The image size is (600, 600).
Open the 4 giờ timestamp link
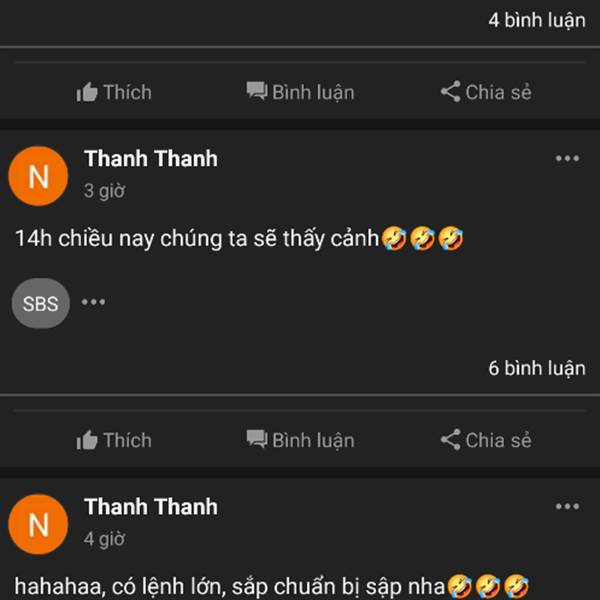104,539
